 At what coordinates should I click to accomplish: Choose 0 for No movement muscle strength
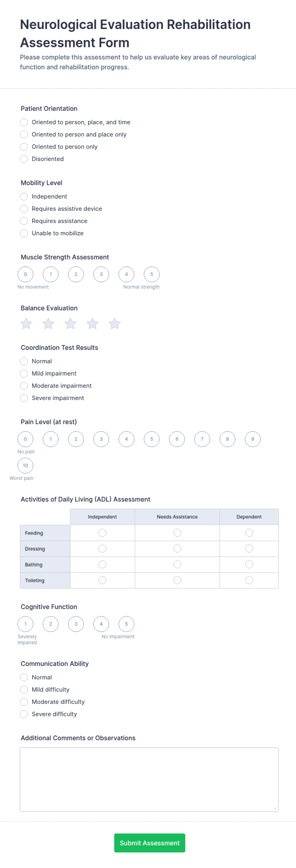tap(25, 274)
